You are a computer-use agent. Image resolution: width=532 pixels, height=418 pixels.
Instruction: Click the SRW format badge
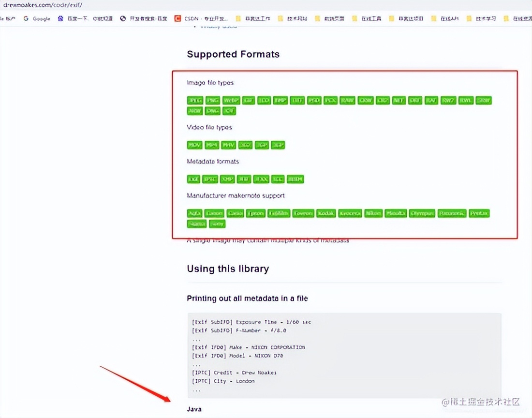pyautogui.click(x=484, y=101)
